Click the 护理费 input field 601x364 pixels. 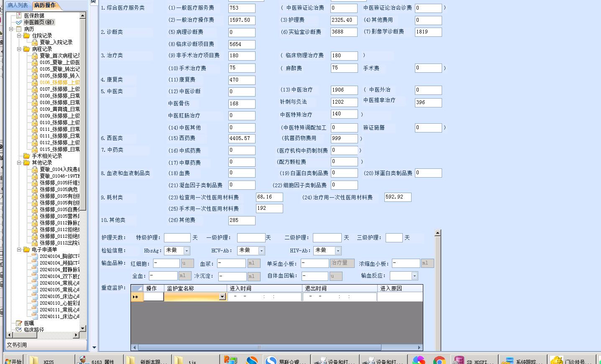pyautogui.click(x=344, y=20)
